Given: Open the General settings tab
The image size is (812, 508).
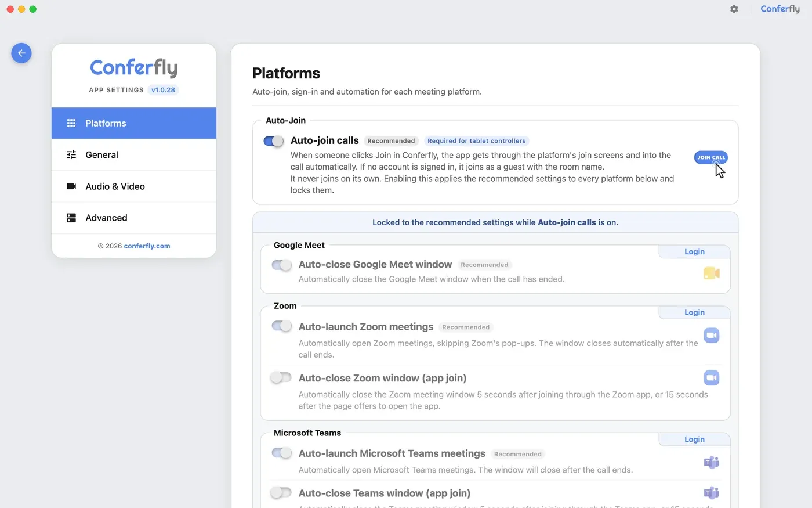Looking at the screenshot, I should point(134,155).
